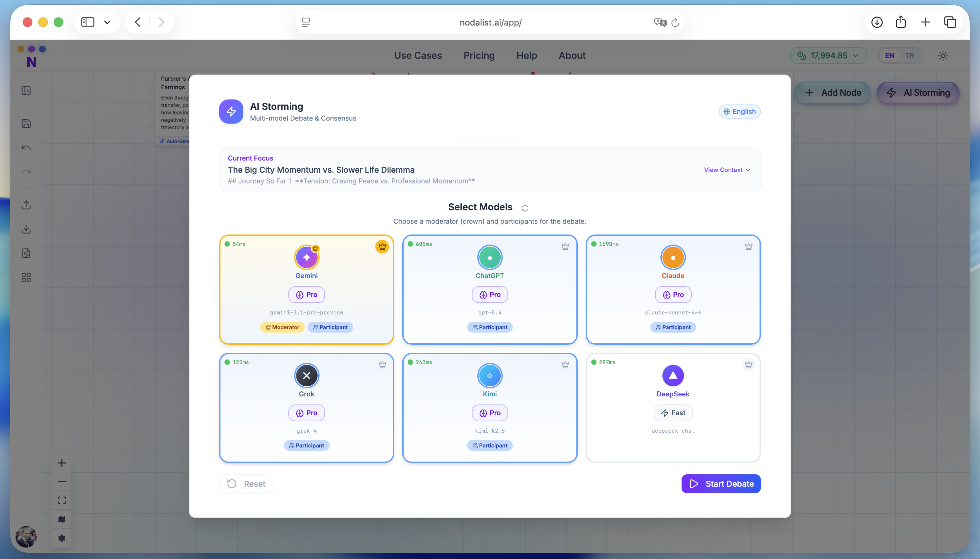
Task: Open the Safari sidebar dropdown chevron
Action: [107, 22]
